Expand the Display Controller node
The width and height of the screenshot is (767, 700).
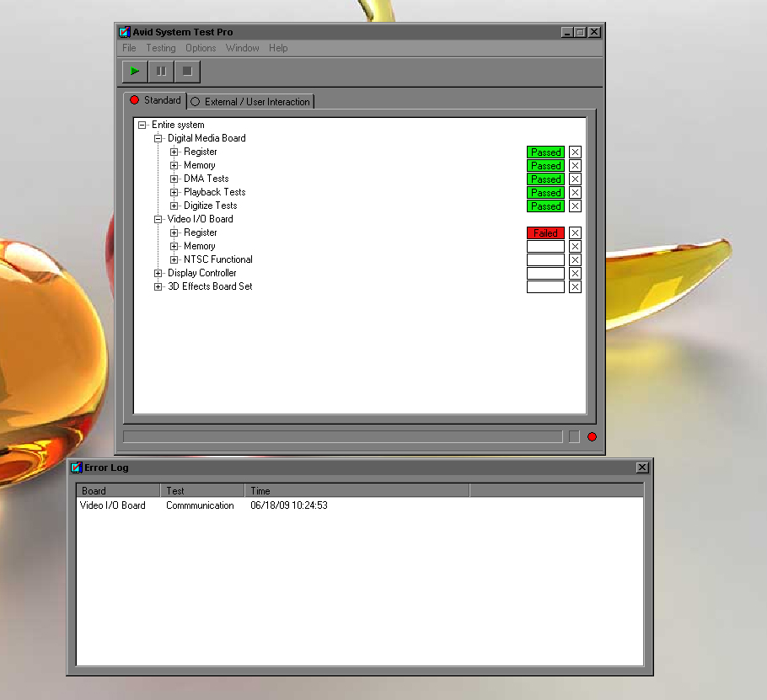pyautogui.click(x=158, y=273)
